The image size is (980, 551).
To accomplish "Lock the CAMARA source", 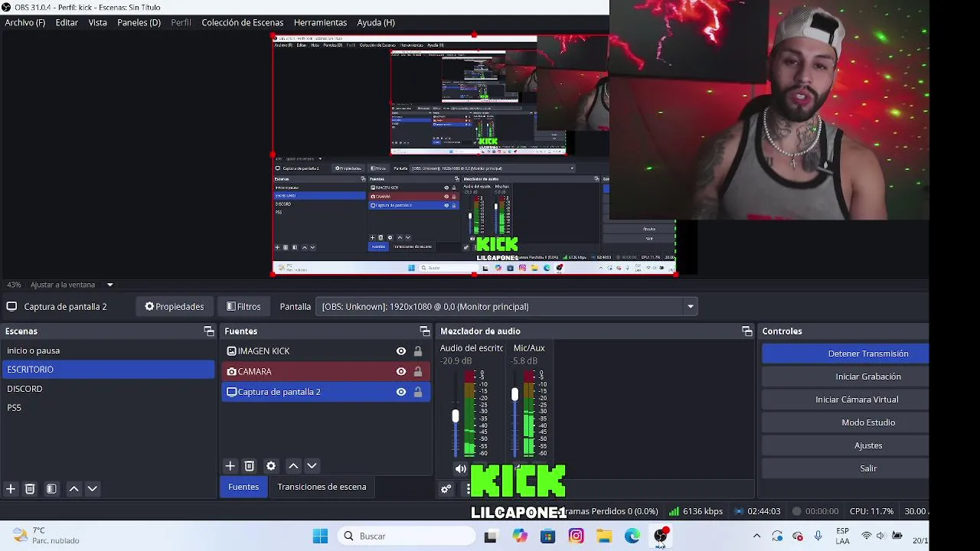I will tap(418, 371).
